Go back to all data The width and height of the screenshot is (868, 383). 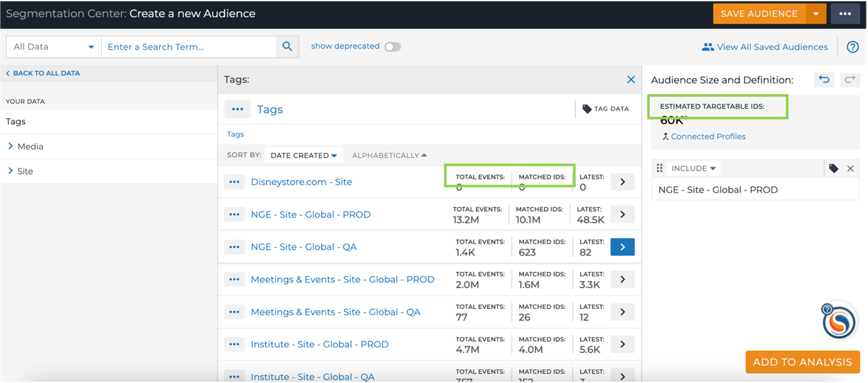(43, 73)
